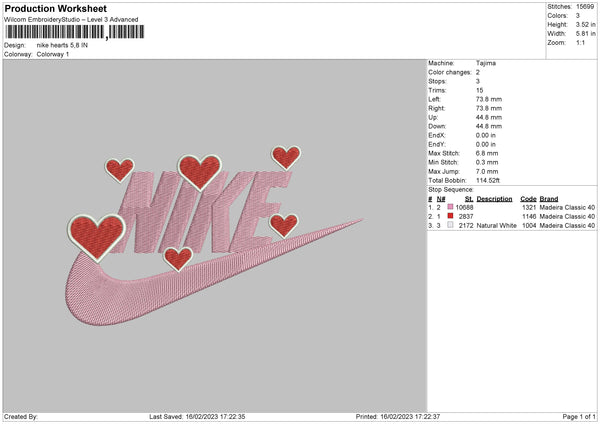The image size is (600, 424).
Task: Click the Description column header
Action: pyautogui.click(x=494, y=199)
